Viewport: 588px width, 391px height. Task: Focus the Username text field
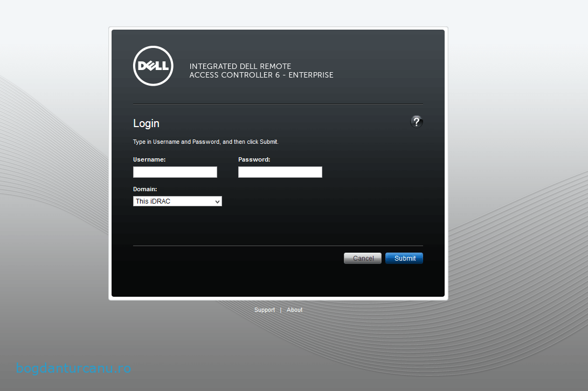(x=175, y=172)
